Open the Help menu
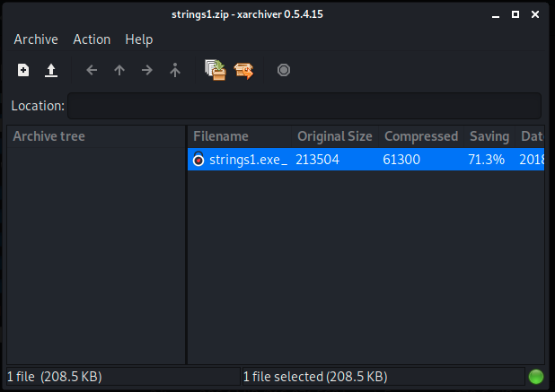This screenshot has width=555, height=392. (x=138, y=39)
